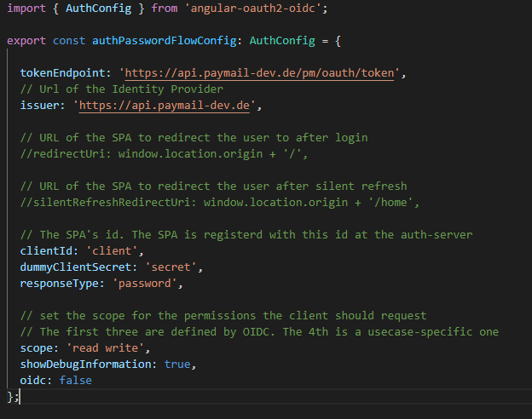Viewport: 532px width, 419px height.
Task: Select comment about silent refresh redirect
Action: (x=213, y=187)
